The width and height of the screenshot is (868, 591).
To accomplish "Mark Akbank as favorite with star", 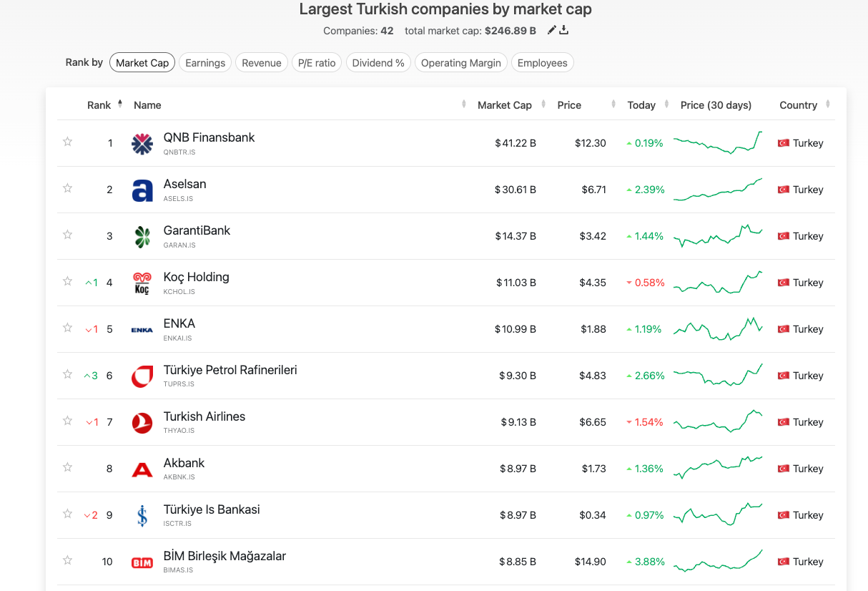I will pos(68,467).
